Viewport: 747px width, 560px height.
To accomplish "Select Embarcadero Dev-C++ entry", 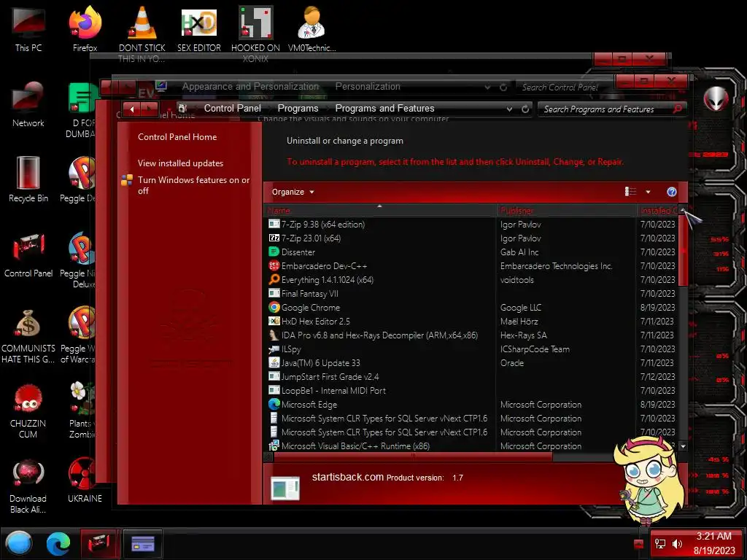I will [x=471, y=265].
